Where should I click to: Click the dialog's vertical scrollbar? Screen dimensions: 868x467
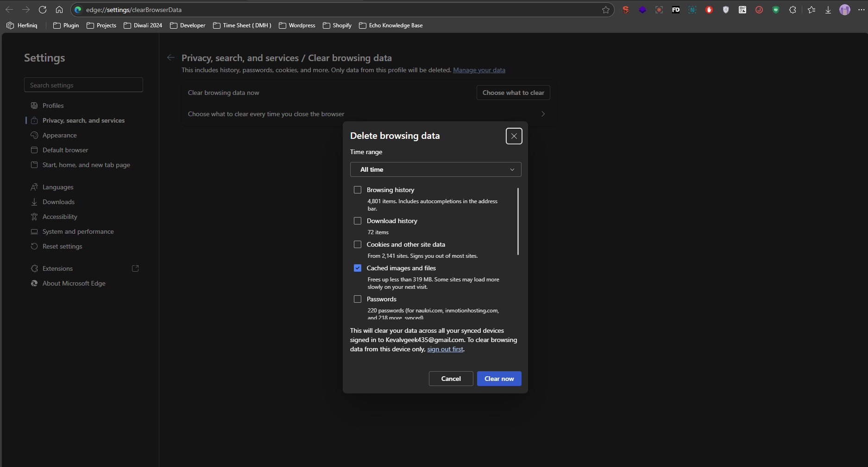click(x=517, y=221)
